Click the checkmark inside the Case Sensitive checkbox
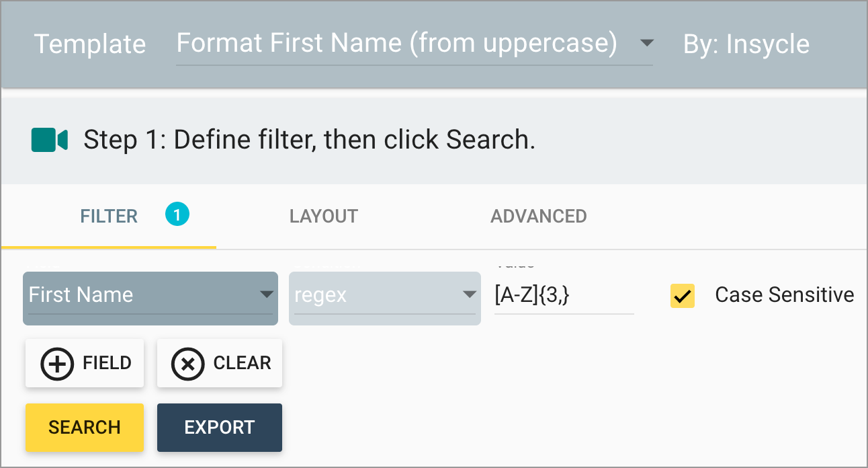Image resolution: width=868 pixels, height=468 pixels. (682, 296)
